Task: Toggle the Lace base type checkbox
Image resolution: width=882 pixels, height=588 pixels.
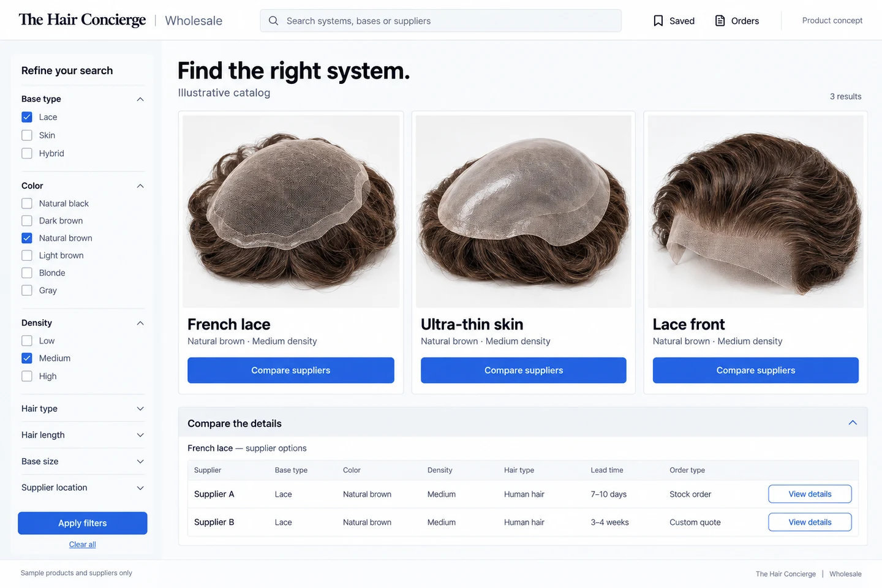Action: [27, 117]
